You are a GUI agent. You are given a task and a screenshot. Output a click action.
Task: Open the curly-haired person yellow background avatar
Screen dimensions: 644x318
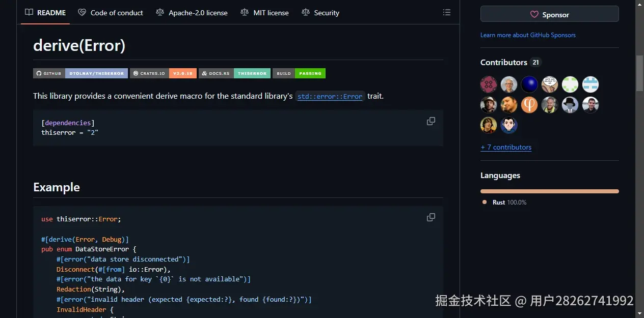point(489,125)
